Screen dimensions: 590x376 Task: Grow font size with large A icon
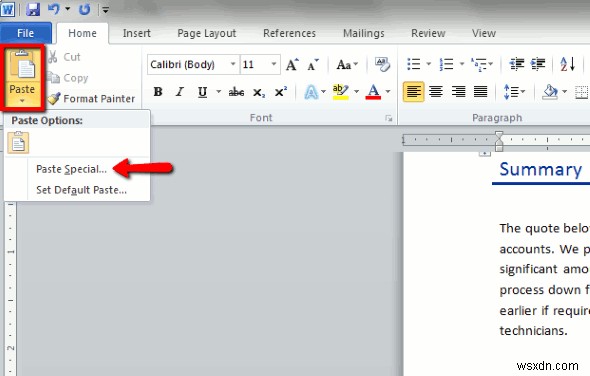tap(292, 65)
